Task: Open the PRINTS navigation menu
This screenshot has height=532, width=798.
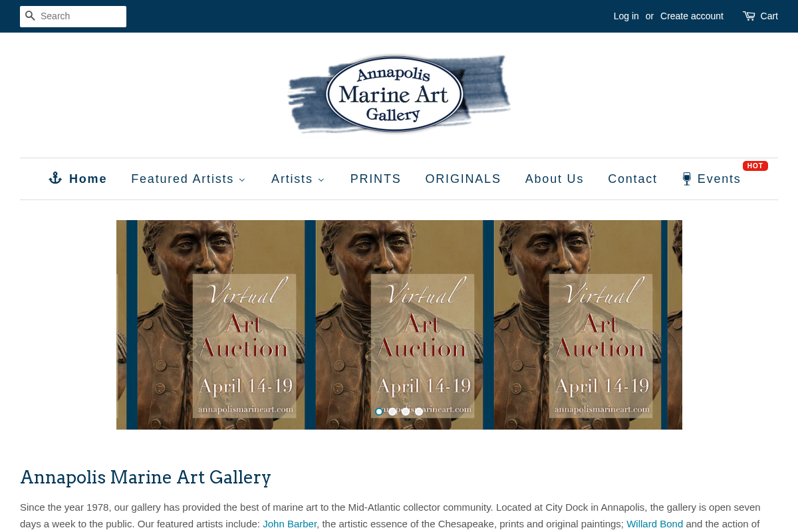Action: (376, 178)
